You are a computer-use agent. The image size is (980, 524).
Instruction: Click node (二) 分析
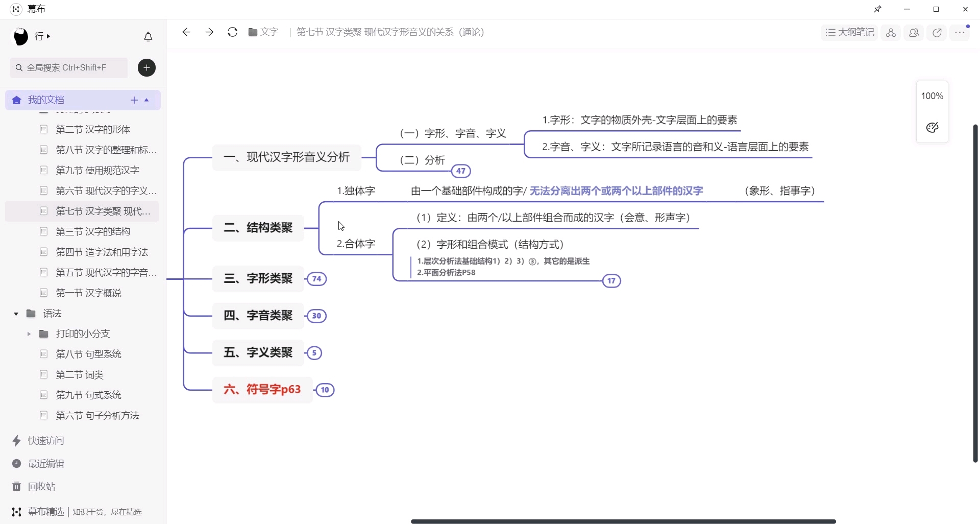[423, 160]
